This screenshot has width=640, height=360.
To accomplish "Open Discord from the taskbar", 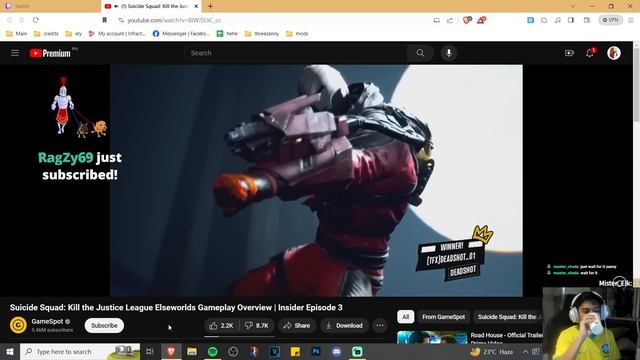I will (x=336, y=351).
